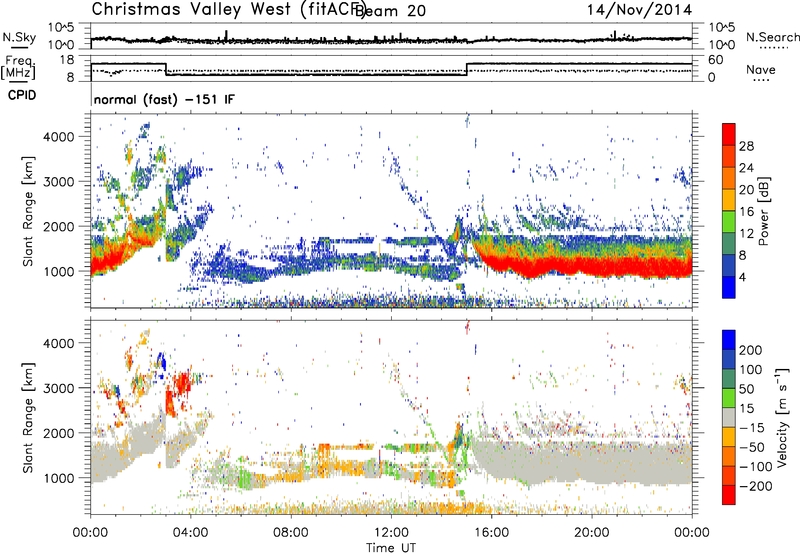800x554 pixels.
Task: Click the '-15' tick on velocity colorbar
Action: (x=752, y=428)
